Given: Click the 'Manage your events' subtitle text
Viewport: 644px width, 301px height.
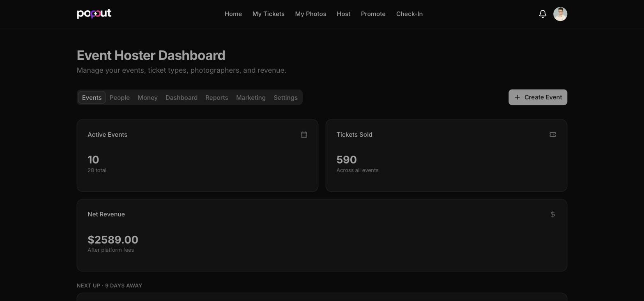Looking at the screenshot, I should 182,70.
